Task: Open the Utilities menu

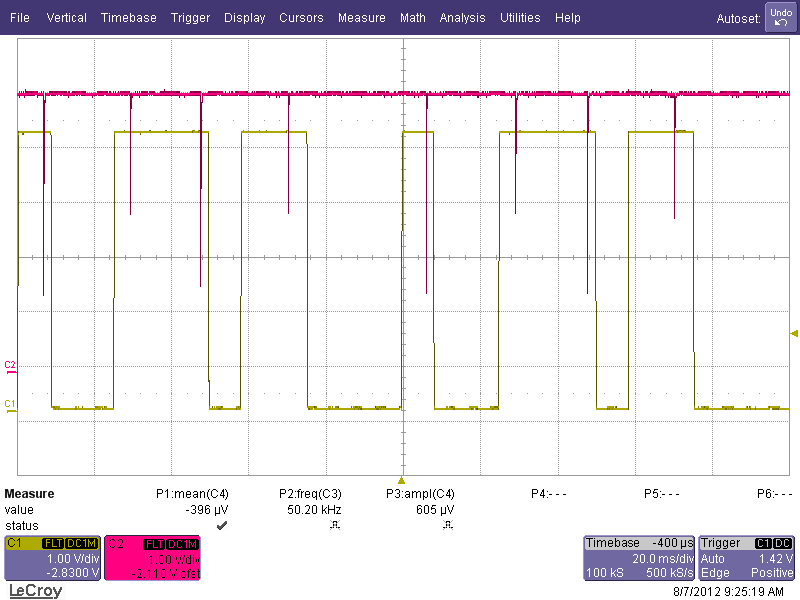Action: 520,18
